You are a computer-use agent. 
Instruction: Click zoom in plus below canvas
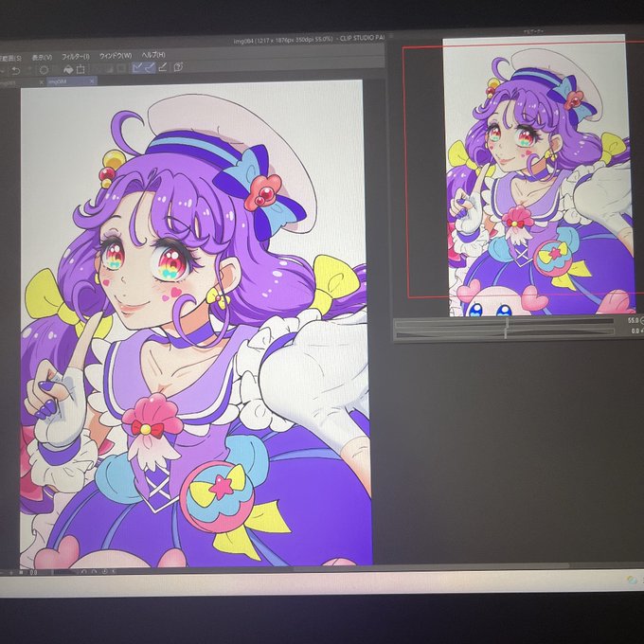(x=11, y=573)
